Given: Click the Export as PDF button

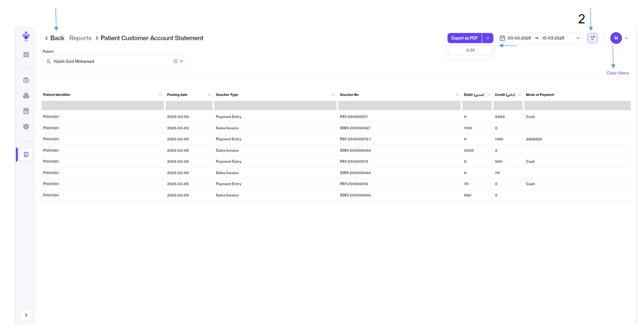Looking at the screenshot, I should tap(464, 38).
